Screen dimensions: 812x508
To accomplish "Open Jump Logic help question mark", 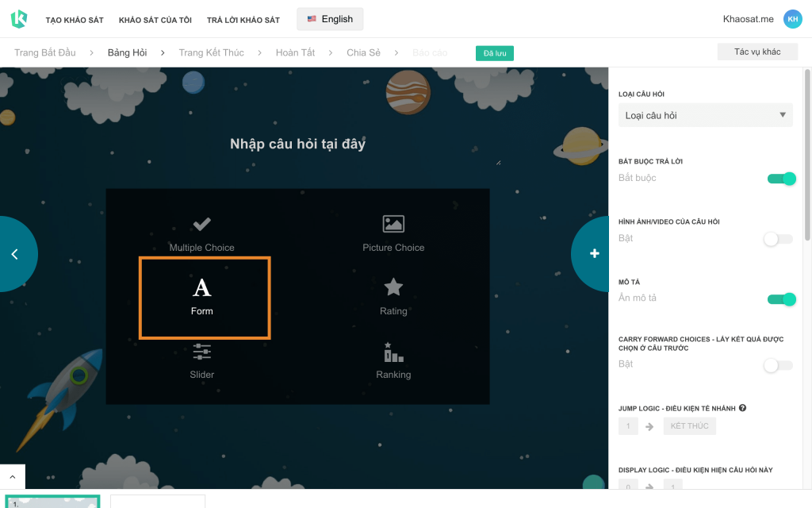I will pos(742,408).
